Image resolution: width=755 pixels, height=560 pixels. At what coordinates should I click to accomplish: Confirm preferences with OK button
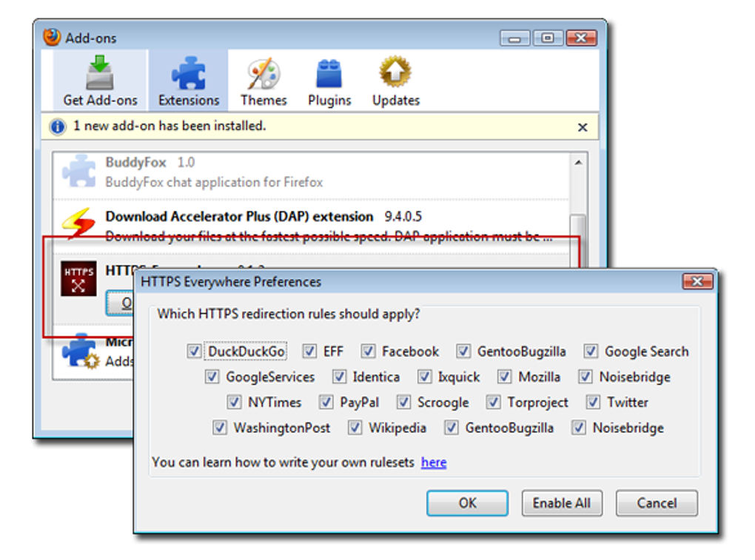[467, 503]
